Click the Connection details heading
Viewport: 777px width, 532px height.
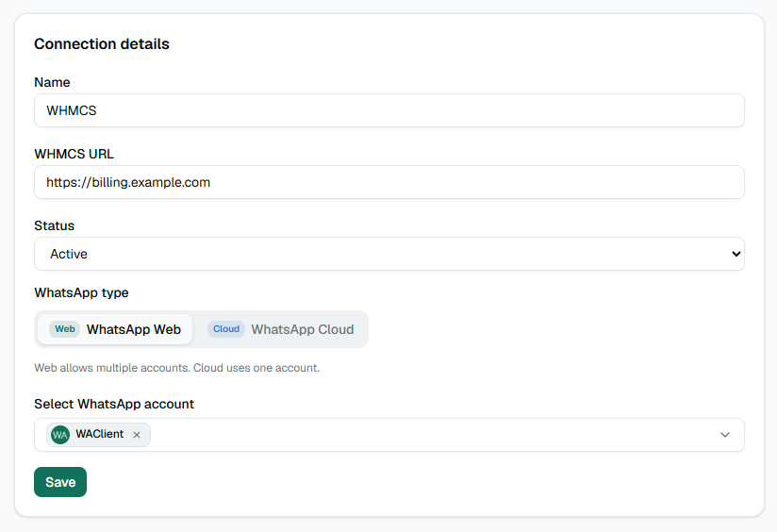pyautogui.click(x=102, y=44)
